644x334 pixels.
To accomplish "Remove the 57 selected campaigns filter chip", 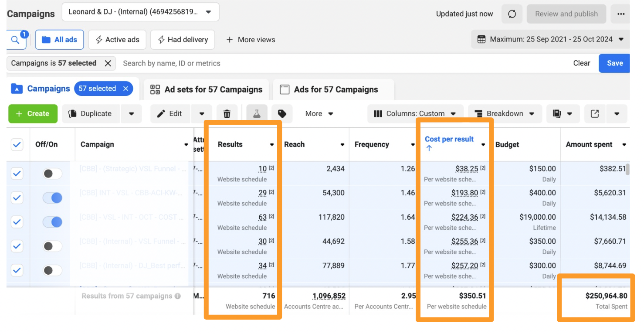I will coord(108,63).
